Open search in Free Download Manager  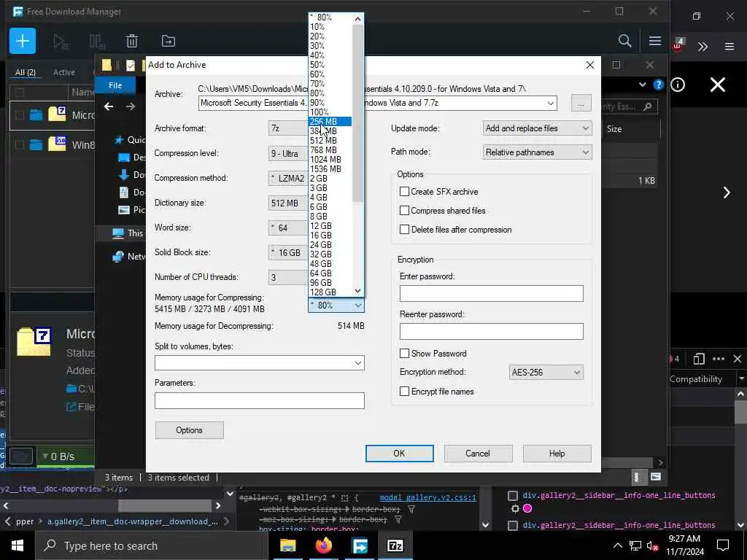click(x=624, y=41)
